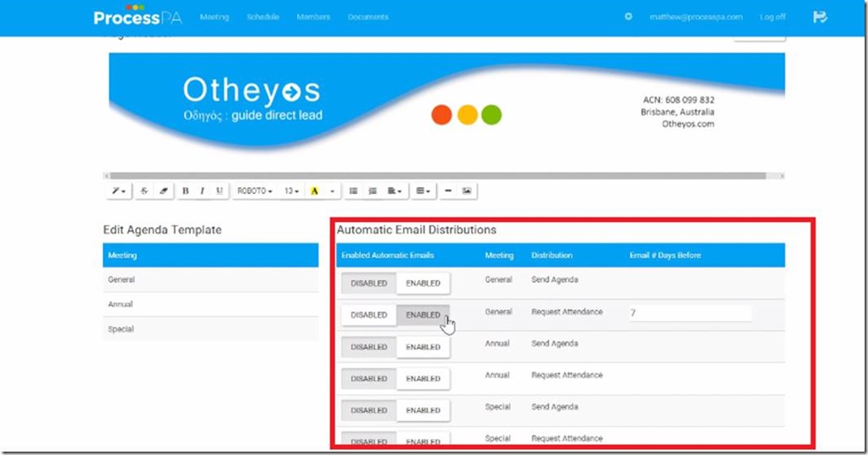
Task: Enable Annual Send Agenda automatic email
Action: tap(423, 347)
